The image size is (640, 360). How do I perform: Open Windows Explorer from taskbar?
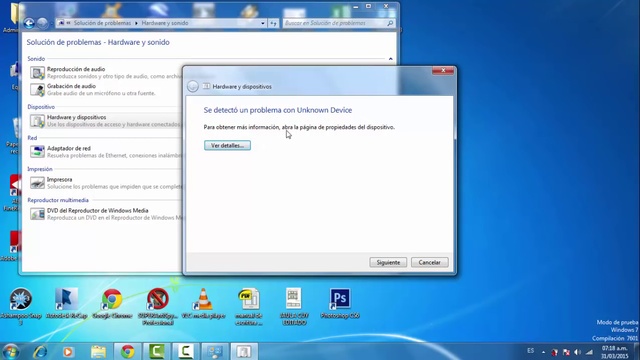(x=98, y=351)
